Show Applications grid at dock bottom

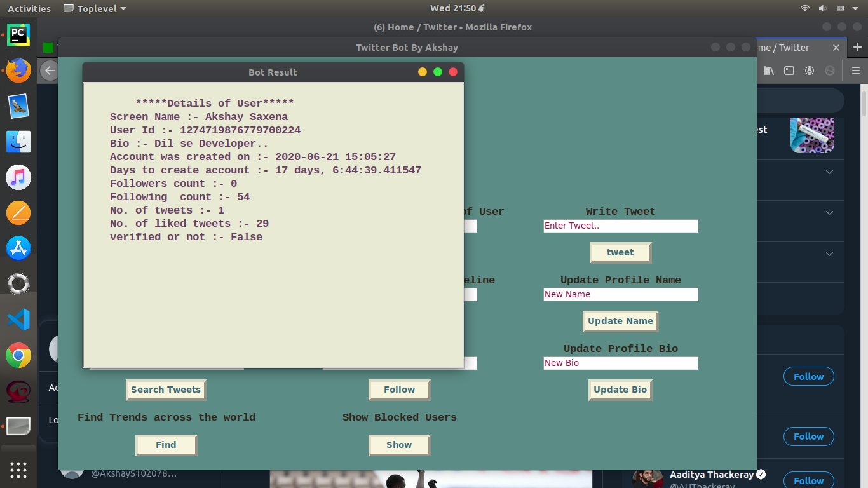point(18,470)
